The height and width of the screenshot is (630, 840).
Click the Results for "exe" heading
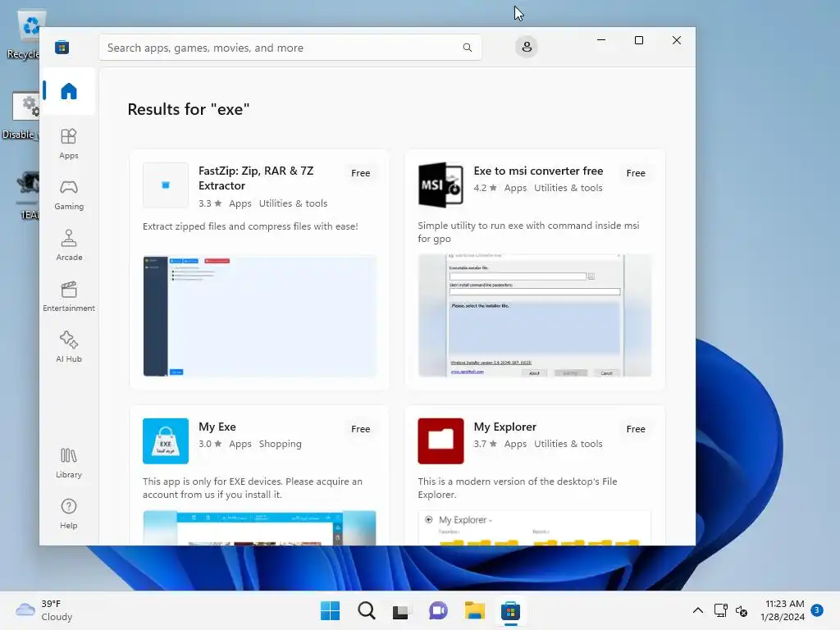point(189,109)
